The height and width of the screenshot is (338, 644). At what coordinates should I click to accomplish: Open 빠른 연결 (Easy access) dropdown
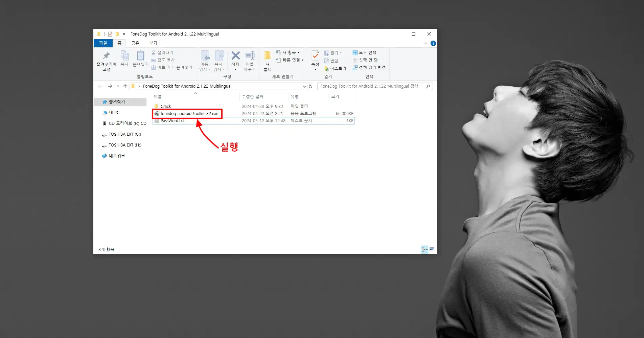tap(290, 60)
